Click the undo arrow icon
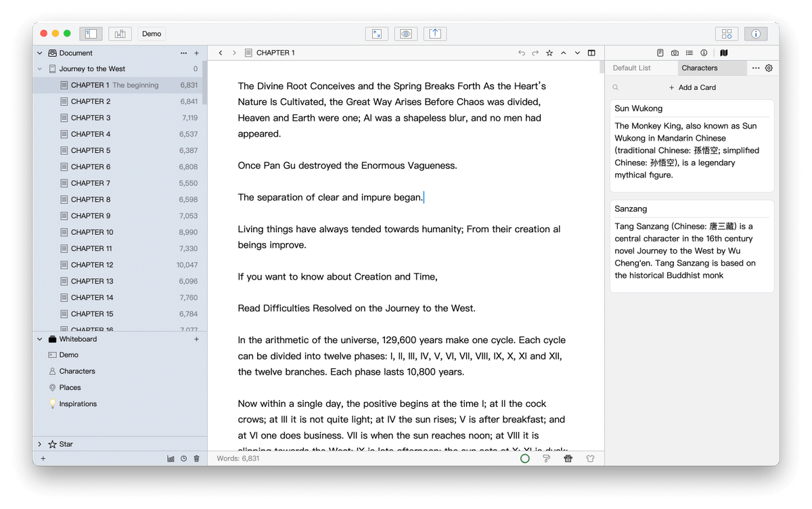This screenshot has height=509, width=812. click(521, 53)
